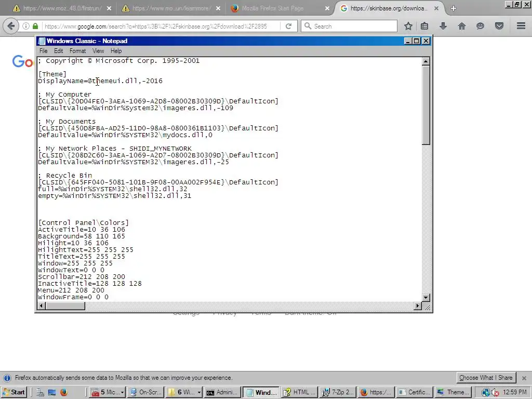Go to Firefox home page icon
Viewport: 532px width, 399px height.
tap(462, 26)
